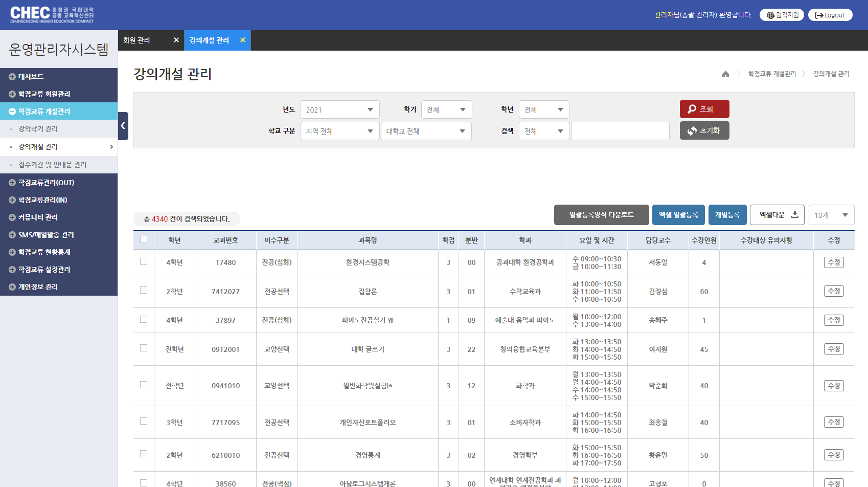Check the row for 집합론
This screenshot has width=868, height=487.
point(144,290)
